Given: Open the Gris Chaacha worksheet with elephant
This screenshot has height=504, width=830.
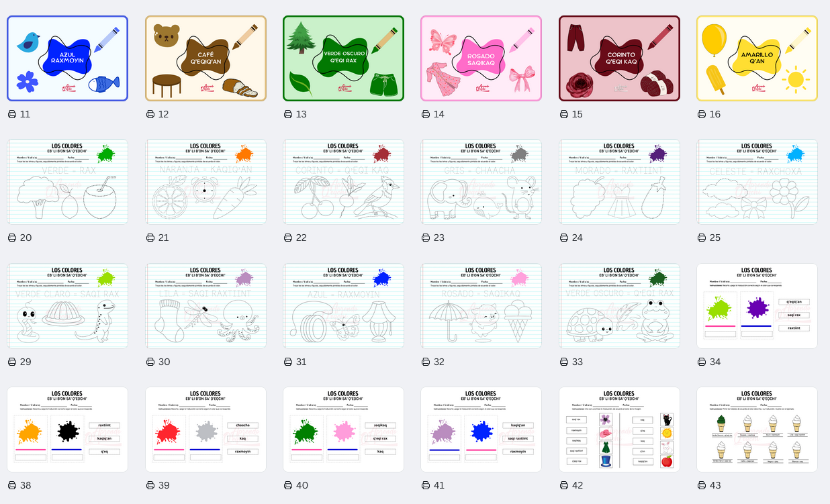Looking at the screenshot, I should pos(481,182).
